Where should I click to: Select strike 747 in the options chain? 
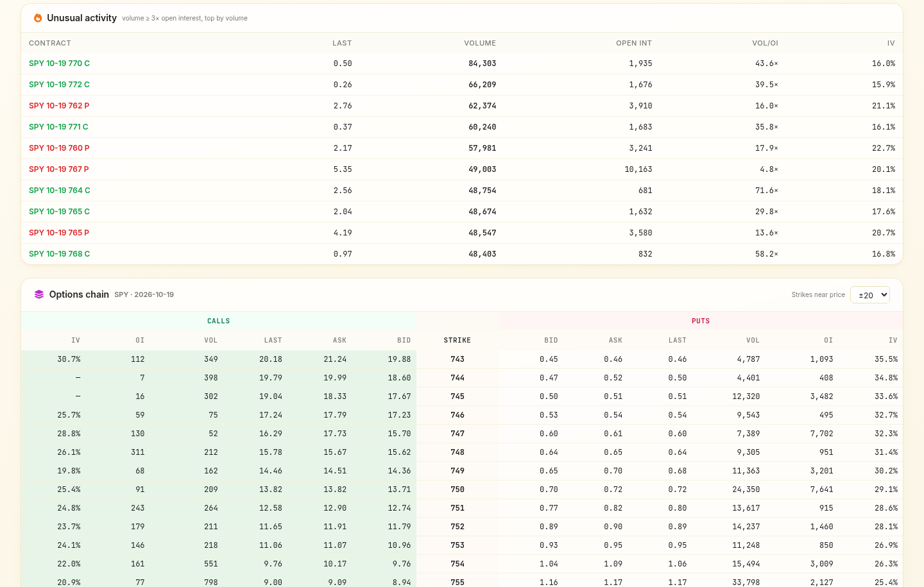click(x=458, y=434)
